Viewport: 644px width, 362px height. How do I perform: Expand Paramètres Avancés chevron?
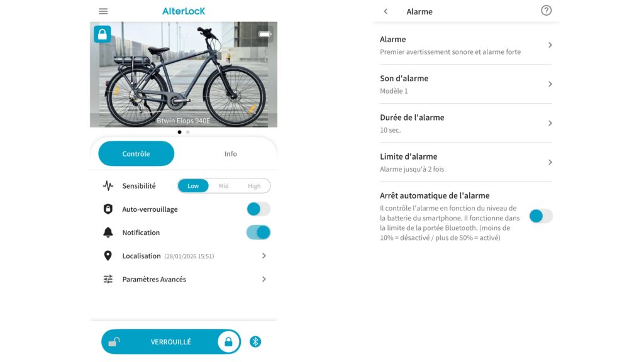(264, 279)
